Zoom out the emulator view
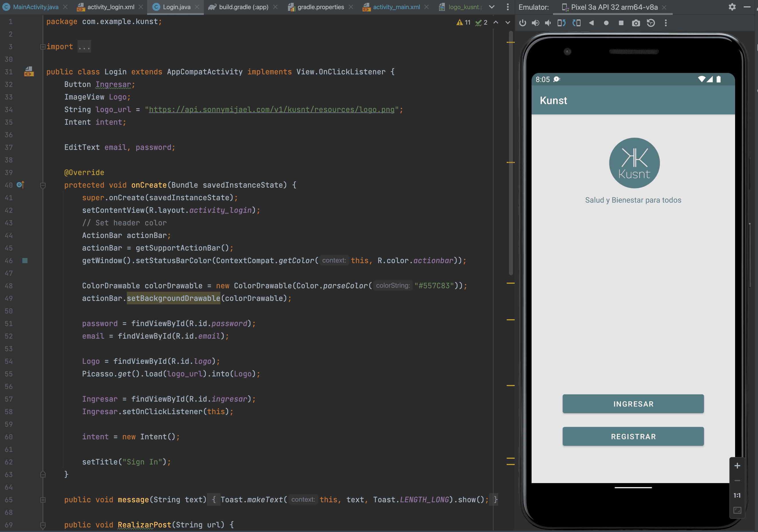This screenshot has height=532, width=758. coord(737,481)
